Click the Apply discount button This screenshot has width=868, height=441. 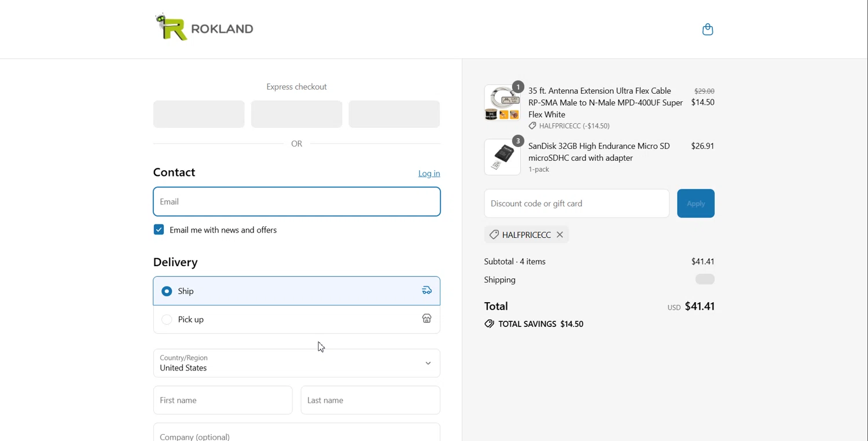tap(696, 204)
